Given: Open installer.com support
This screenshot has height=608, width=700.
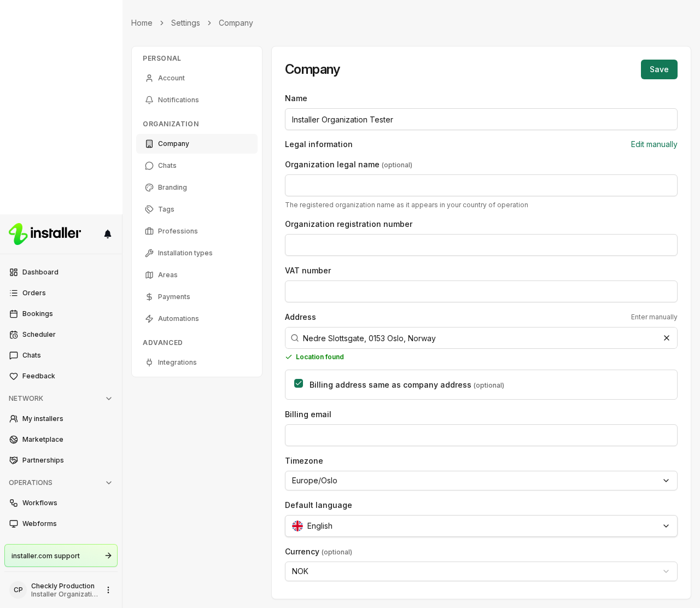Looking at the screenshot, I should [61, 556].
